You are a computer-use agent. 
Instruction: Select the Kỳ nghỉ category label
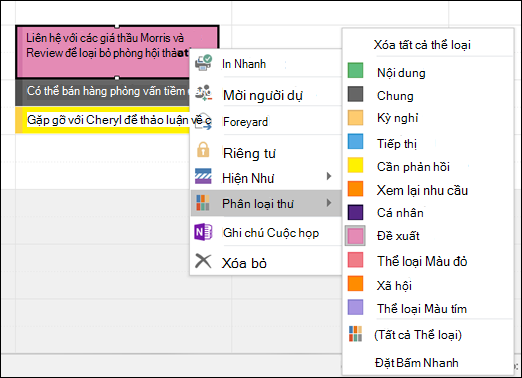coord(397,118)
